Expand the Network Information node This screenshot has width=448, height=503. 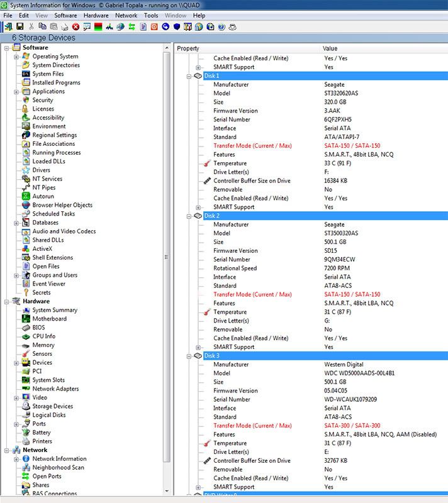tap(16, 459)
